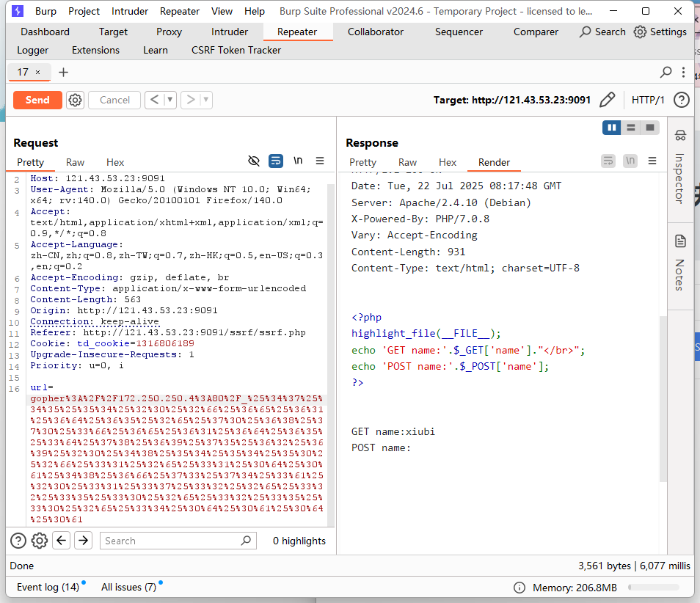The width and height of the screenshot is (700, 603).
Task: Click the help icon next to HTTP/1
Action: tap(681, 100)
